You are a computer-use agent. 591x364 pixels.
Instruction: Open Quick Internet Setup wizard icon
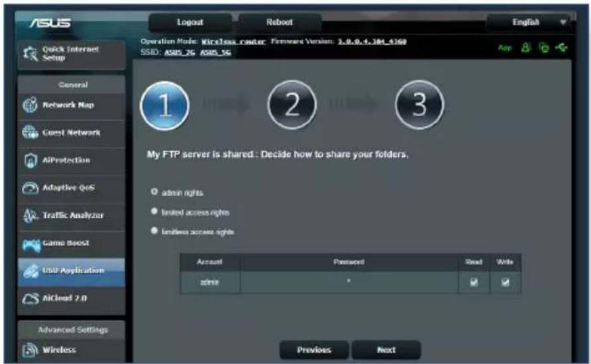pos(30,54)
